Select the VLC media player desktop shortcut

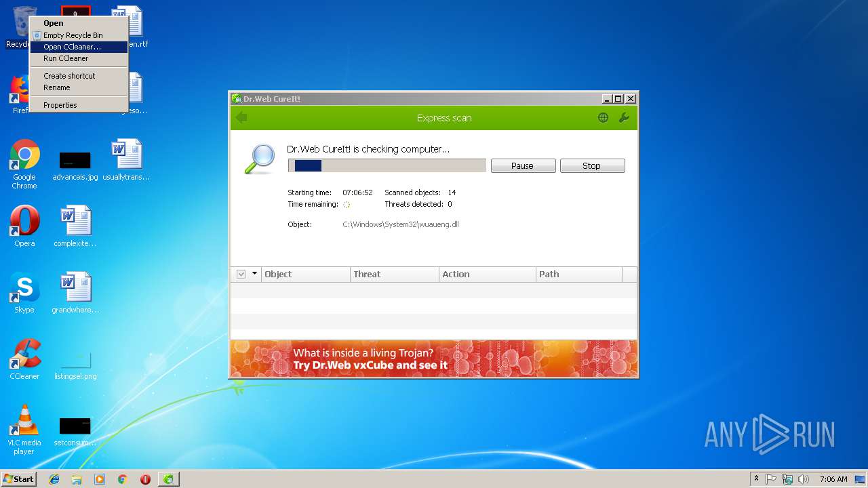(24, 430)
